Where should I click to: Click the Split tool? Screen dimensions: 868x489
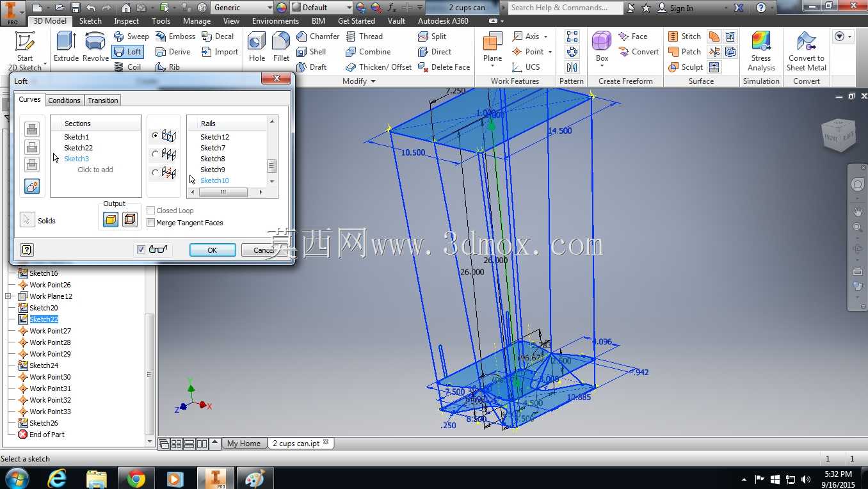click(x=432, y=36)
